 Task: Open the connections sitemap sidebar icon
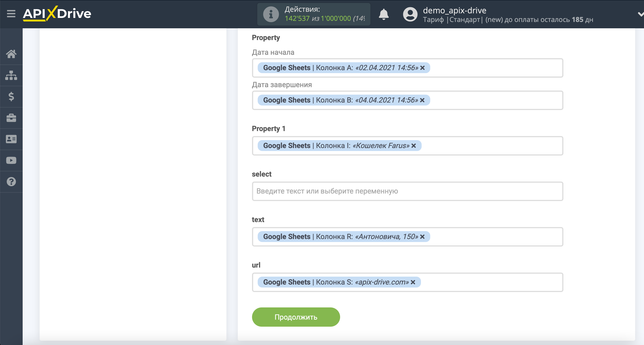(11, 75)
